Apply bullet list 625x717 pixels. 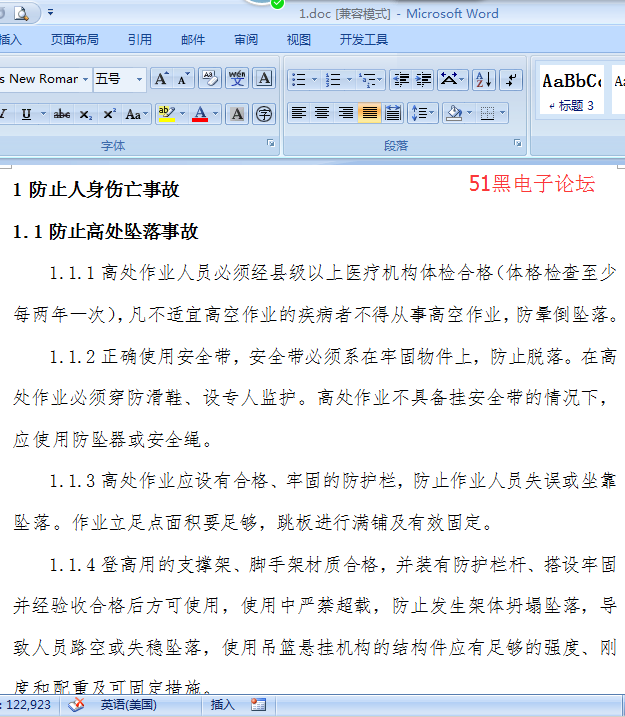pyautogui.click(x=299, y=80)
